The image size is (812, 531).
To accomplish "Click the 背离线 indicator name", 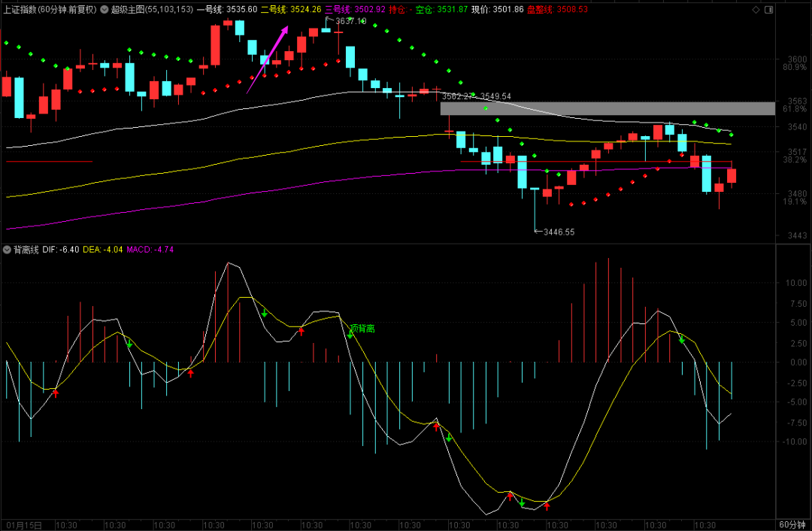I will pos(26,250).
